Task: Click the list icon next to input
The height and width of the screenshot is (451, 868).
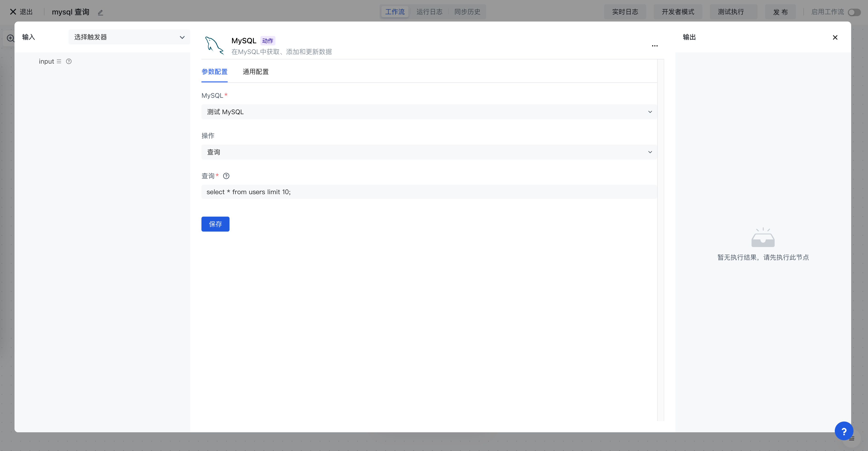Action: click(x=59, y=61)
